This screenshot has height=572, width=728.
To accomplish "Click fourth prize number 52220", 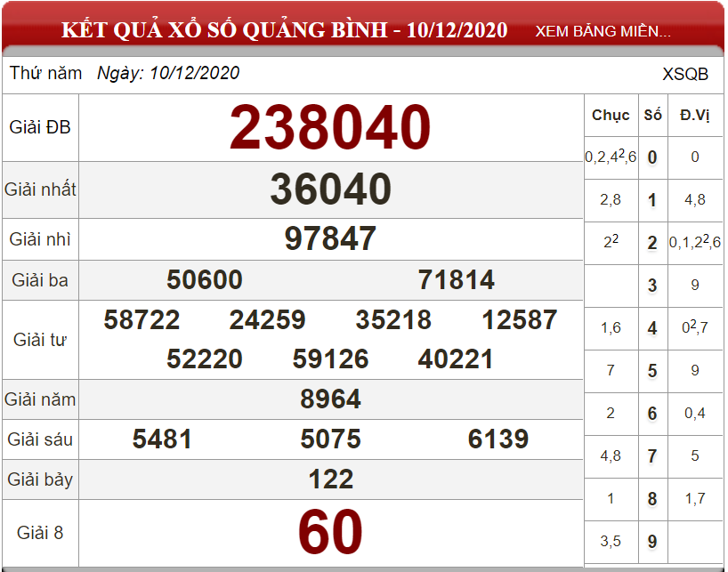I will pos(205,359).
